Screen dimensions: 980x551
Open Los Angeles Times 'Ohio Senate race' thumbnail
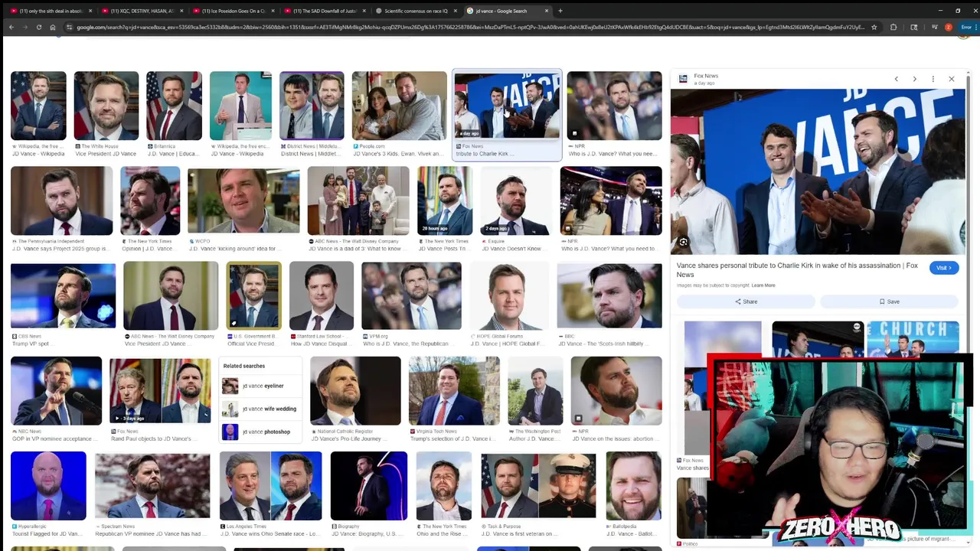pyautogui.click(x=270, y=486)
